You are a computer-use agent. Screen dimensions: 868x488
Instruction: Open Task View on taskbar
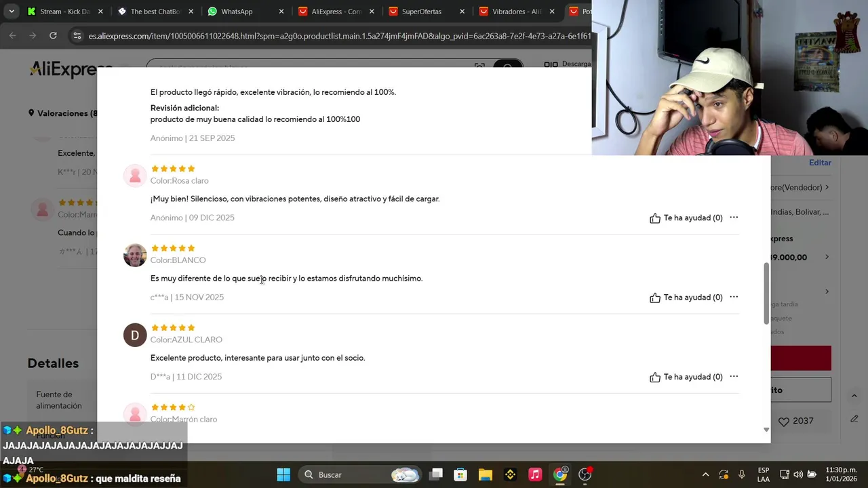pyautogui.click(x=436, y=474)
